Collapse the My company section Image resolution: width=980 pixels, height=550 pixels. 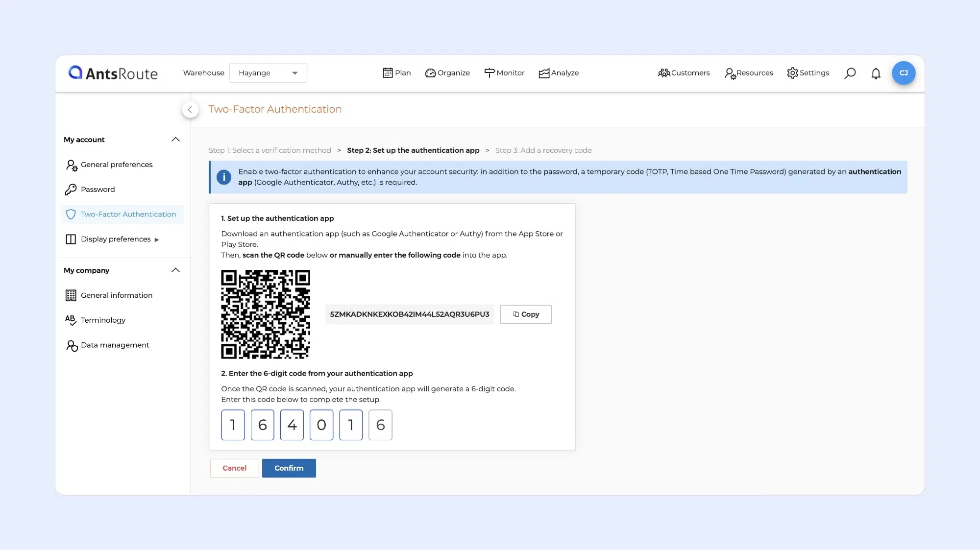(175, 270)
